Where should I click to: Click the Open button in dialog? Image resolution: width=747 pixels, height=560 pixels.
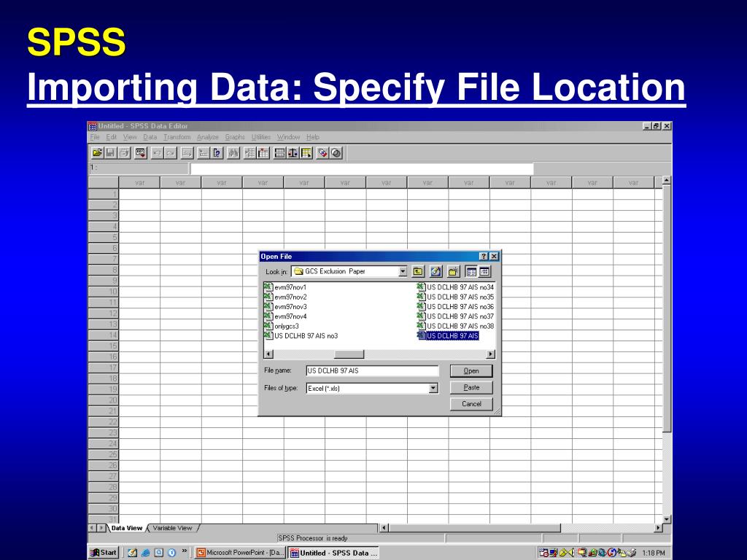click(471, 371)
